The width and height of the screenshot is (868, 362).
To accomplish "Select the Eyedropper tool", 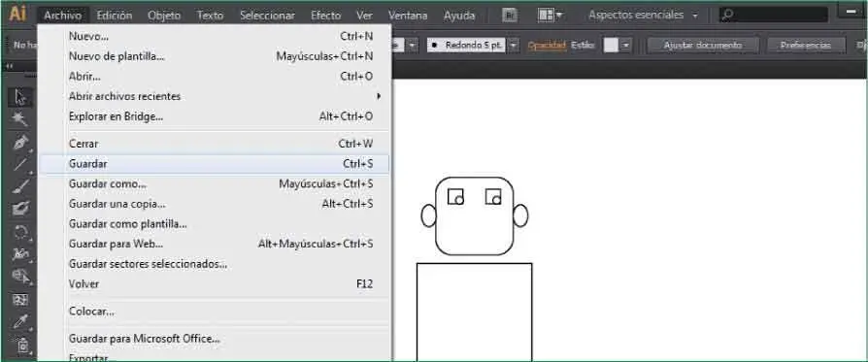I will tap(20, 321).
